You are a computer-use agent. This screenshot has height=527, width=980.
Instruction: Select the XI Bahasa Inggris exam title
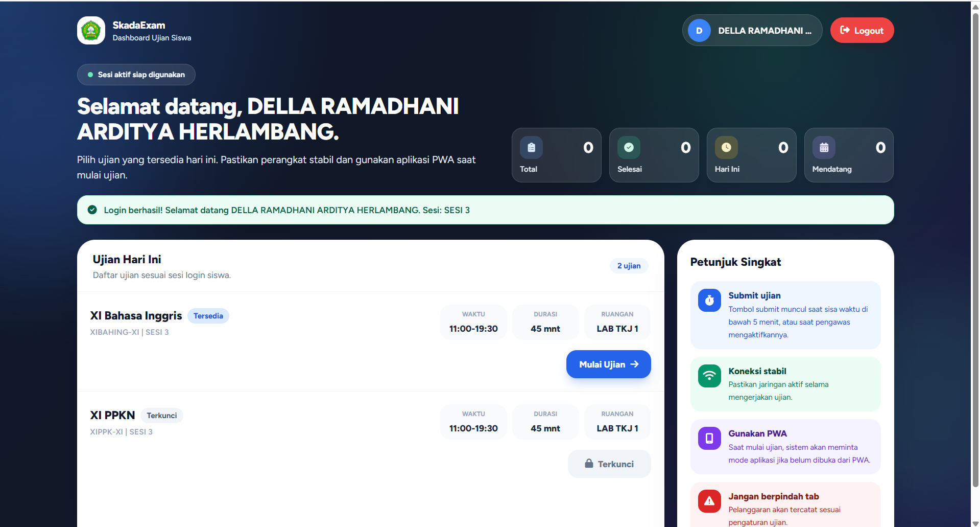click(136, 316)
